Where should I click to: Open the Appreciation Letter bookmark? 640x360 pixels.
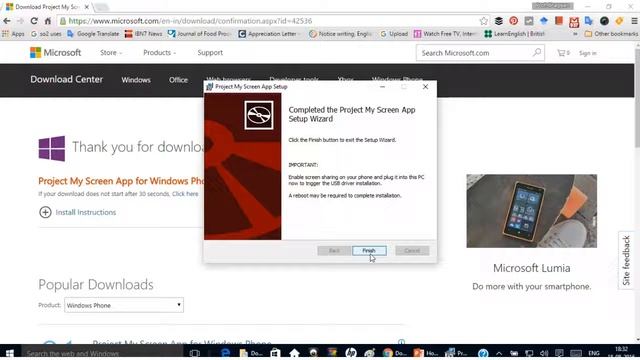(268, 34)
